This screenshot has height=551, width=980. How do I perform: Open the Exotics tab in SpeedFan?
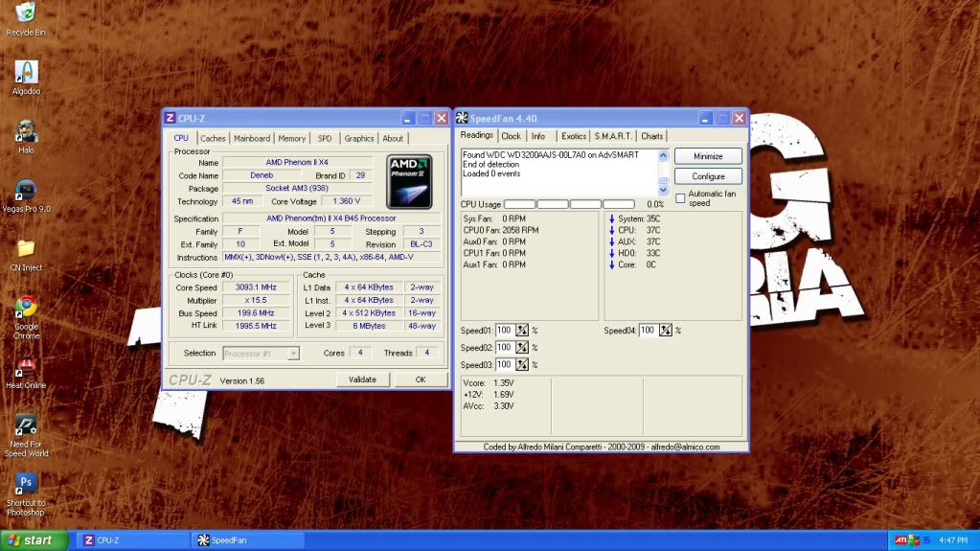pos(573,136)
